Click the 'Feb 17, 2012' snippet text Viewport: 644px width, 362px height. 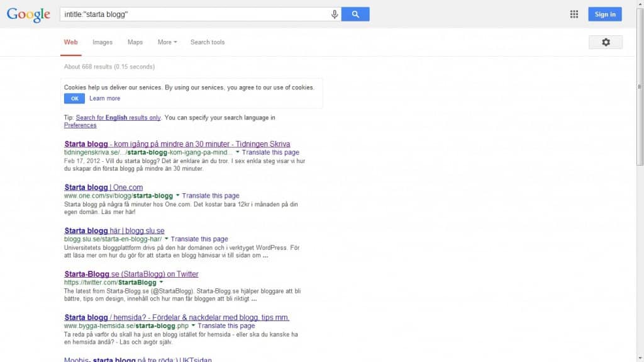[x=82, y=161]
